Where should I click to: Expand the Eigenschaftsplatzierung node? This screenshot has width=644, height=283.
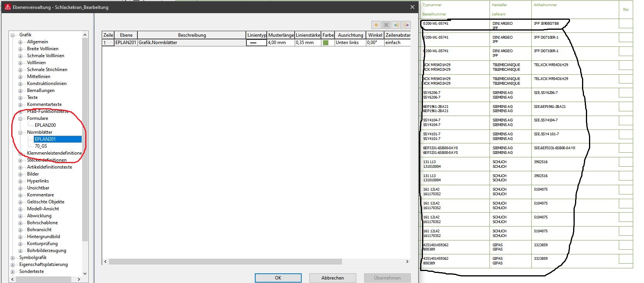[x=12, y=265]
